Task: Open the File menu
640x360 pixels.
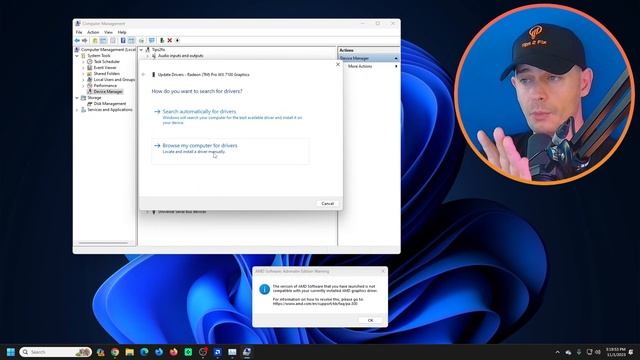Action: click(x=79, y=32)
